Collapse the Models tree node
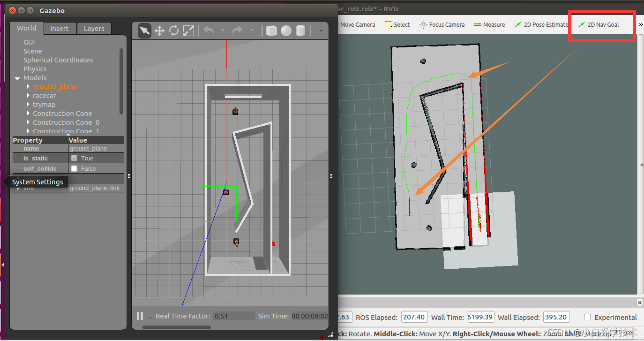This screenshot has width=644, height=341. tap(17, 78)
